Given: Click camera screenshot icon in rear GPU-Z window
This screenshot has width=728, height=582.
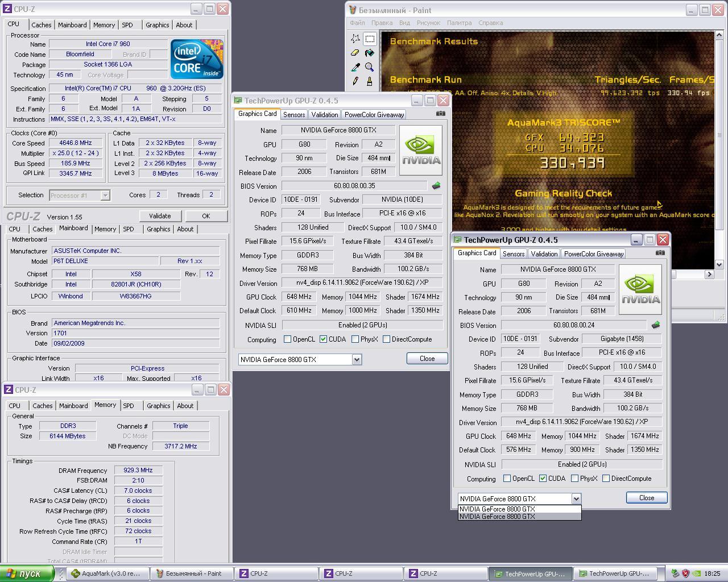Looking at the screenshot, I should (x=440, y=113).
